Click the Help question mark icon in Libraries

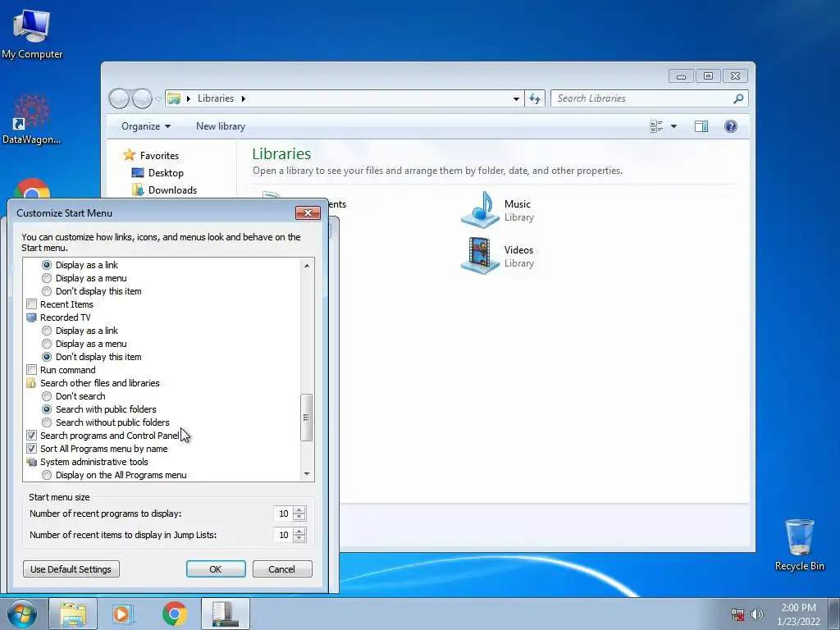point(731,126)
